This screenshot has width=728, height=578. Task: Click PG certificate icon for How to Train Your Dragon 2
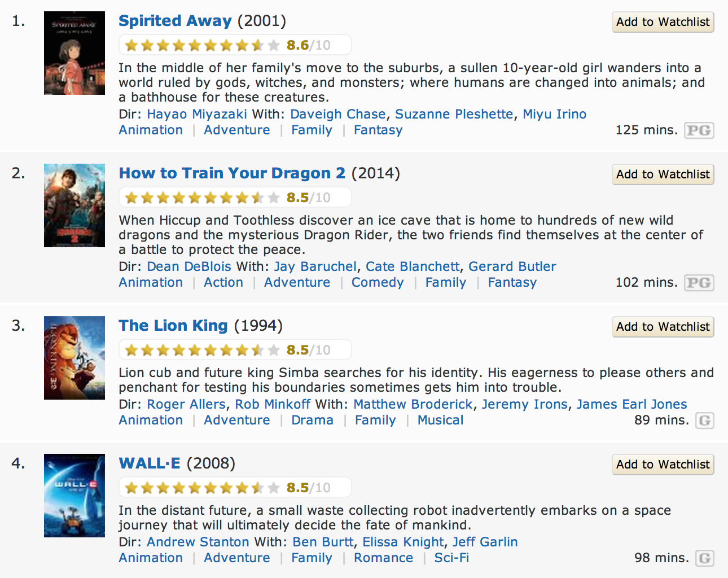pos(699,283)
